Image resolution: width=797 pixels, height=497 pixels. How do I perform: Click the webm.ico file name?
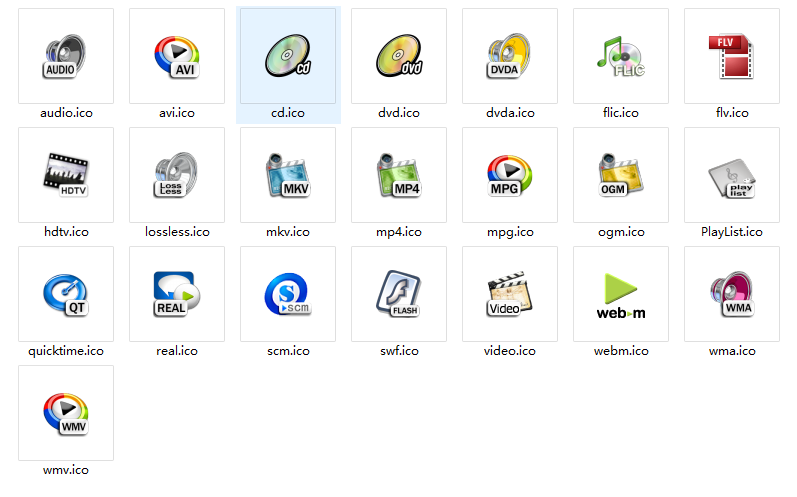pyautogui.click(x=621, y=351)
